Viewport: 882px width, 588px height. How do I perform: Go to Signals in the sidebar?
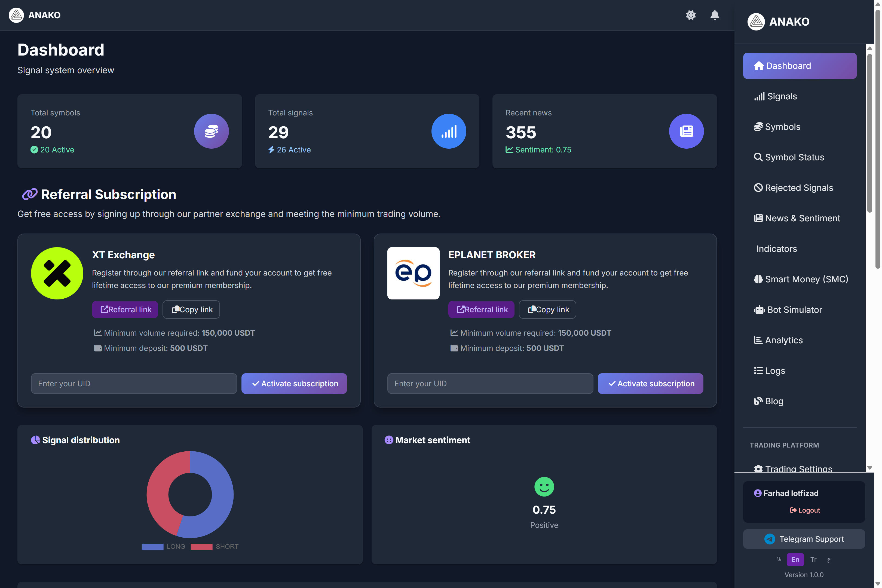point(800,96)
